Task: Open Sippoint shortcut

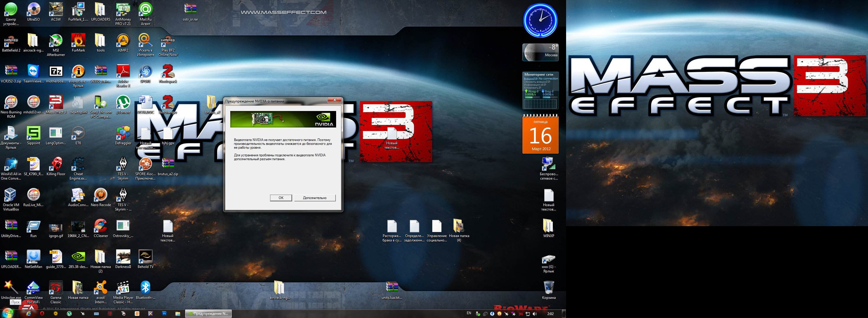Action: 33,136
